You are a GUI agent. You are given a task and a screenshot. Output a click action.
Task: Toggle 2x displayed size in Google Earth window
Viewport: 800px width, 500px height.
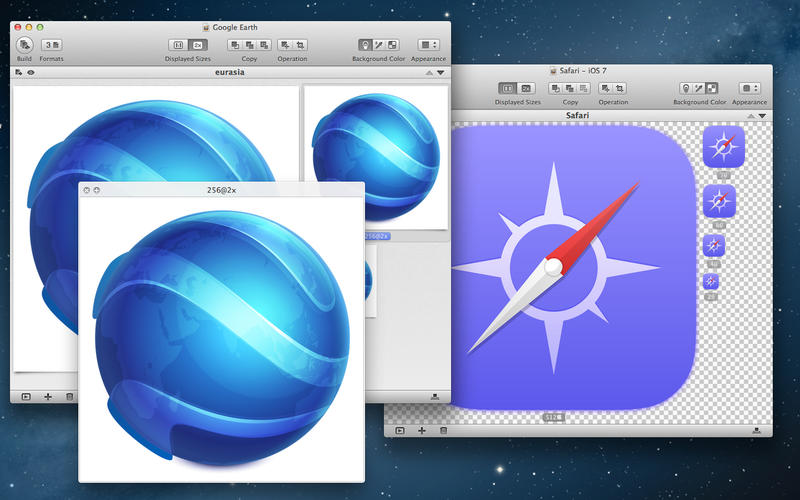click(x=197, y=45)
